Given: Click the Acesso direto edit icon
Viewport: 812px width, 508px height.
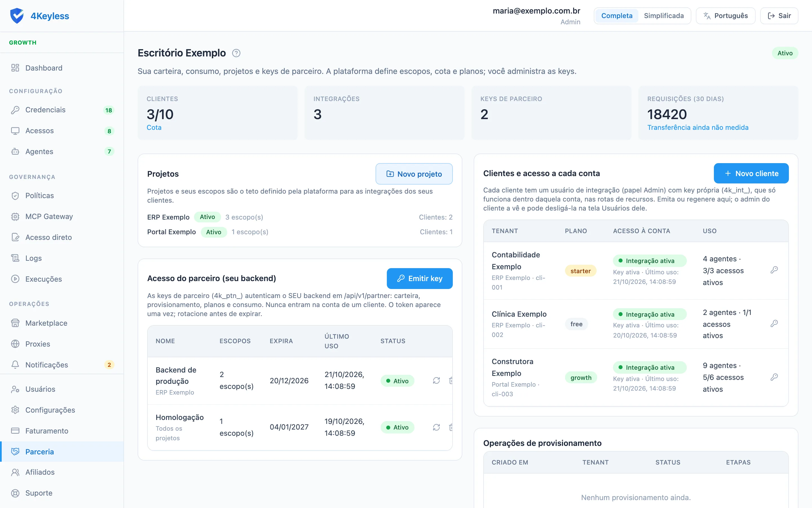Looking at the screenshot, I should (15, 237).
